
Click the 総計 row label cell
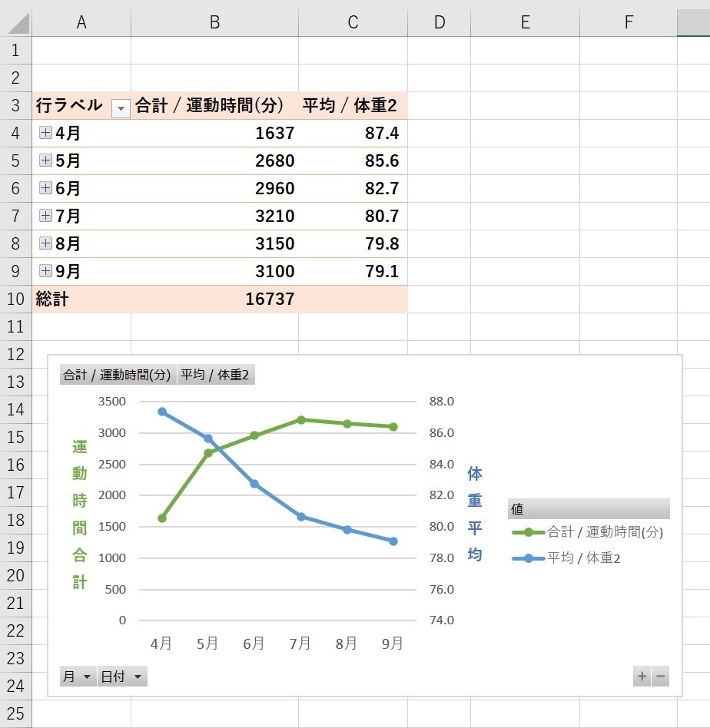pyautogui.click(x=81, y=299)
